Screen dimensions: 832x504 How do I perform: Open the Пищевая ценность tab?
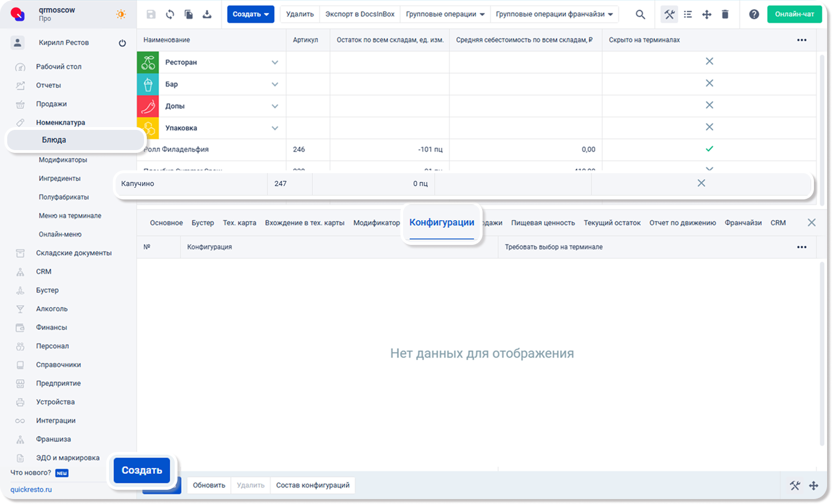543,223
